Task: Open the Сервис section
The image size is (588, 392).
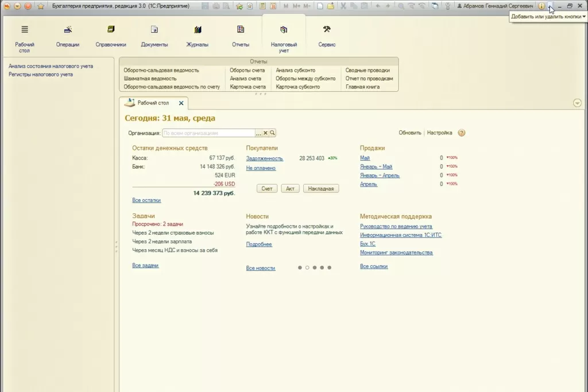Action: pyautogui.click(x=327, y=36)
